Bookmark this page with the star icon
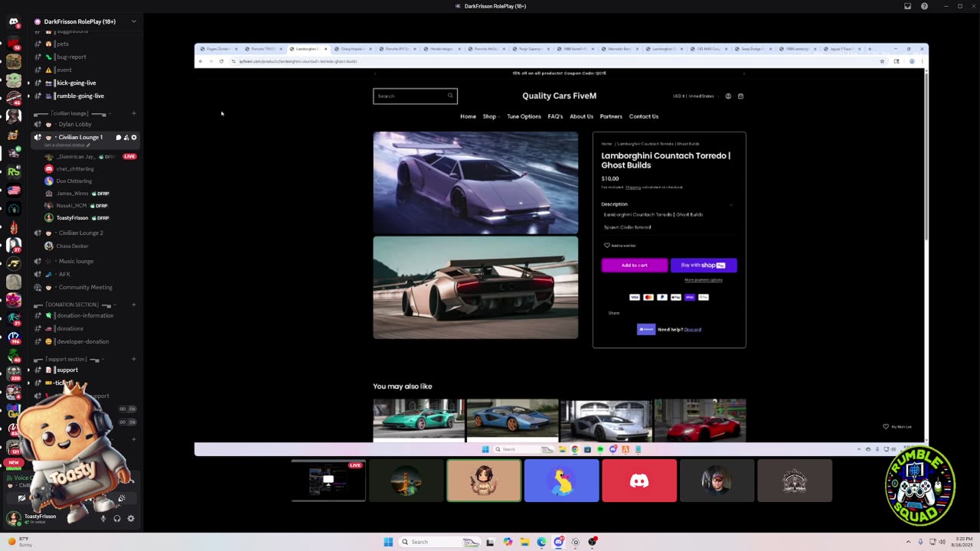The width and height of the screenshot is (980, 551). pyautogui.click(x=882, y=61)
